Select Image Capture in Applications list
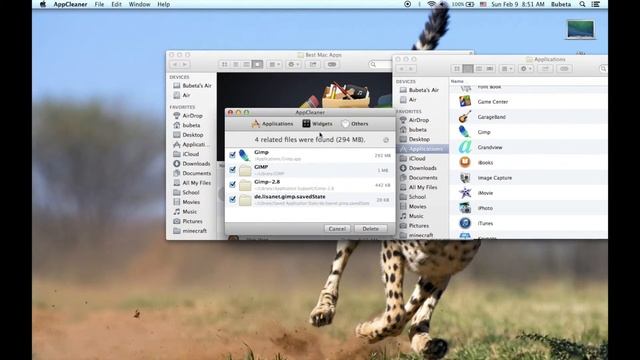Viewport: 640px width, 360px height. pyautogui.click(x=528, y=178)
